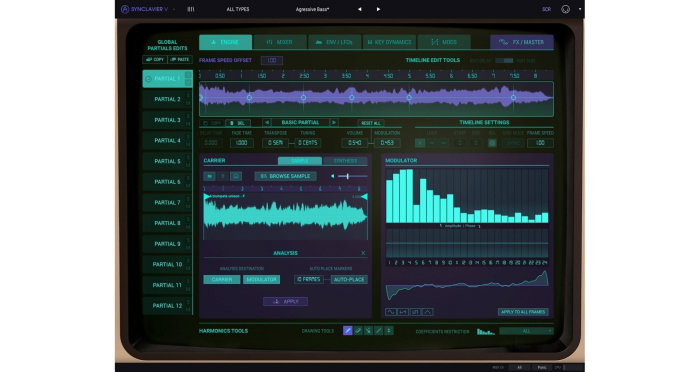The image size is (700, 372).
Task: Expand the top-right toolbar dropdown arrow
Action: [580, 9]
